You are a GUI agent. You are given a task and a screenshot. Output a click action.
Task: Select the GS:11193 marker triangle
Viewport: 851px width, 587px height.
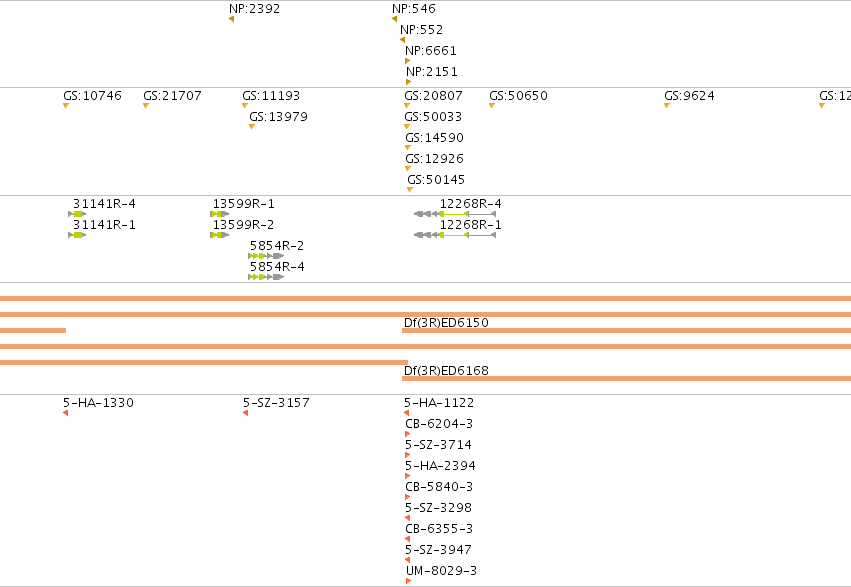point(245,106)
